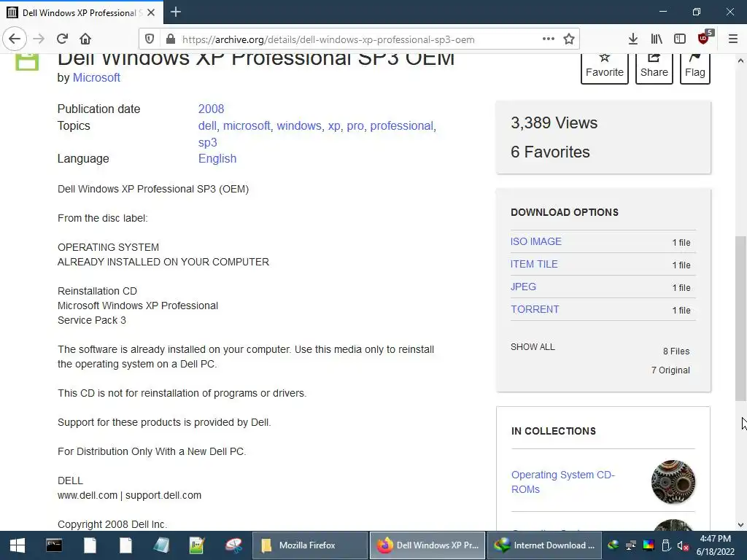The width and height of the screenshot is (747, 560).
Task: Open the sp3 topic link
Action: coord(208,142)
